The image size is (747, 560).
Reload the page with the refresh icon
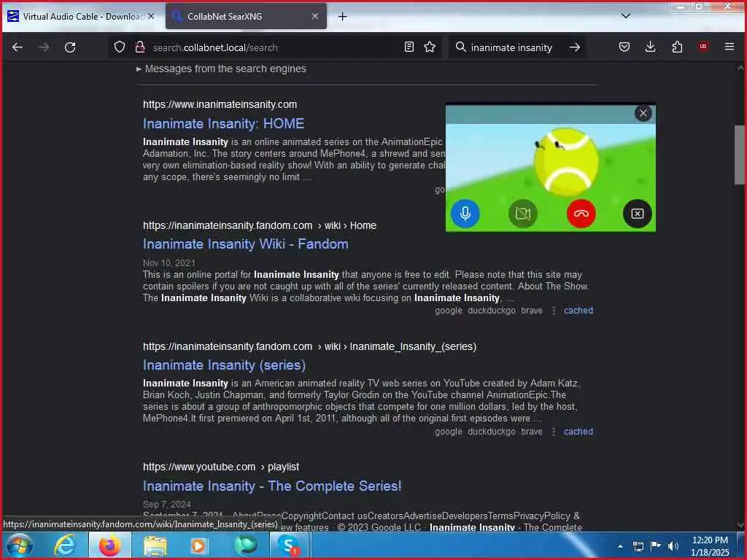click(70, 47)
